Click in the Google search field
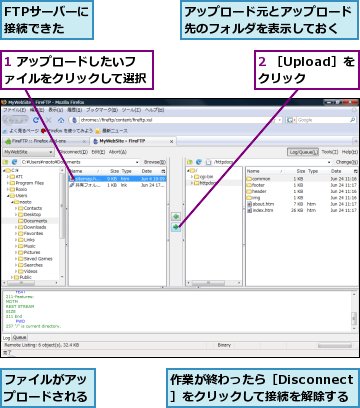This screenshot has width=360, height=408. (x=323, y=120)
